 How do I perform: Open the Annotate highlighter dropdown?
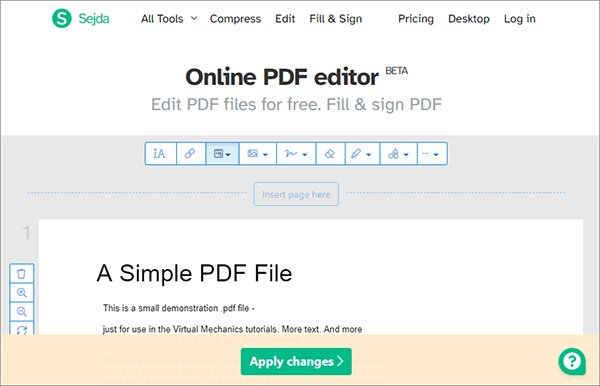[362, 154]
